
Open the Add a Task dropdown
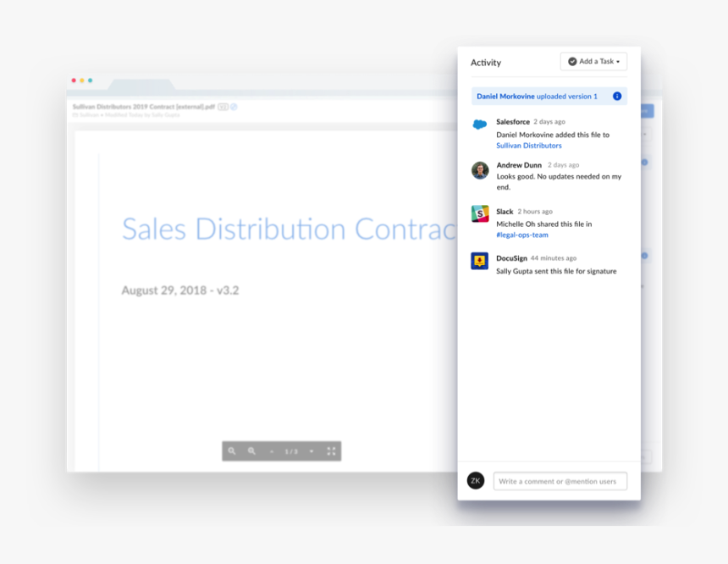[593, 62]
